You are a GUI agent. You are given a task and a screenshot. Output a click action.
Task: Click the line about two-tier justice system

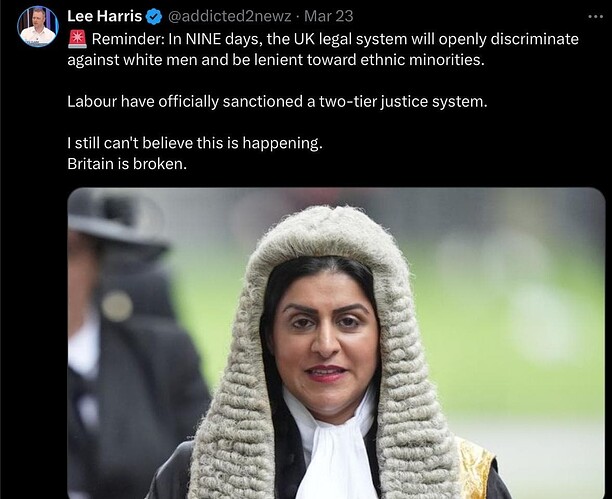pyautogui.click(x=277, y=102)
